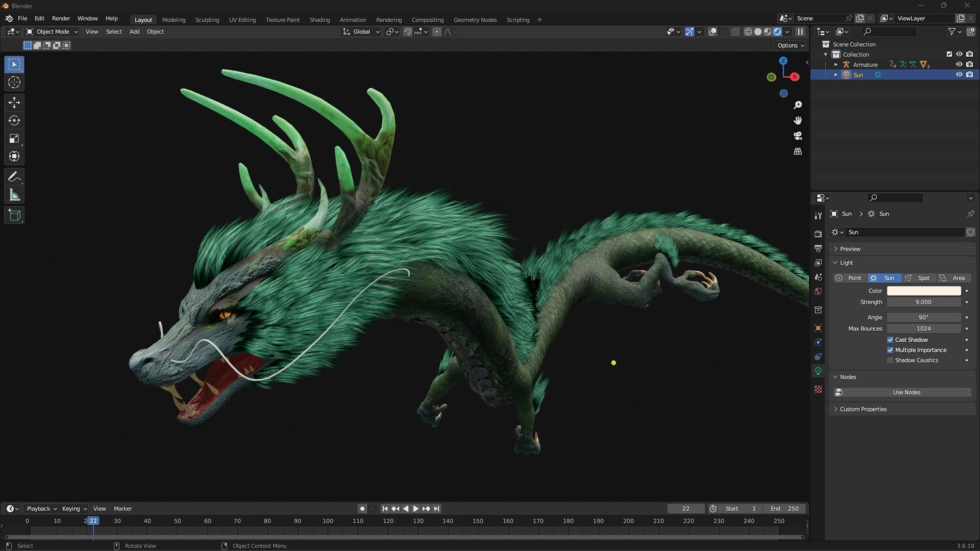Switch to the Sculpting workspace tab
The height and width of the screenshot is (551, 980).
[207, 20]
